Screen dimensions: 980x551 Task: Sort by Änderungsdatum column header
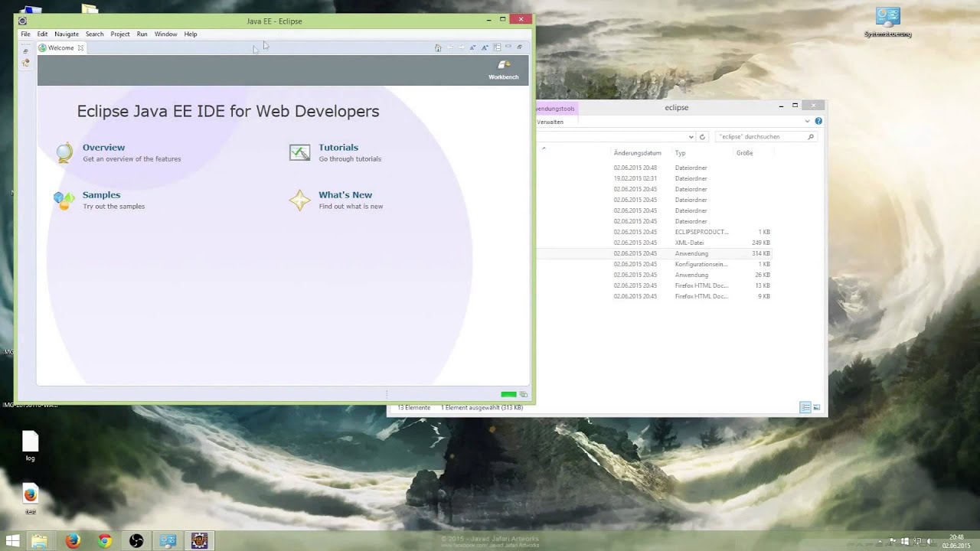pyautogui.click(x=637, y=153)
